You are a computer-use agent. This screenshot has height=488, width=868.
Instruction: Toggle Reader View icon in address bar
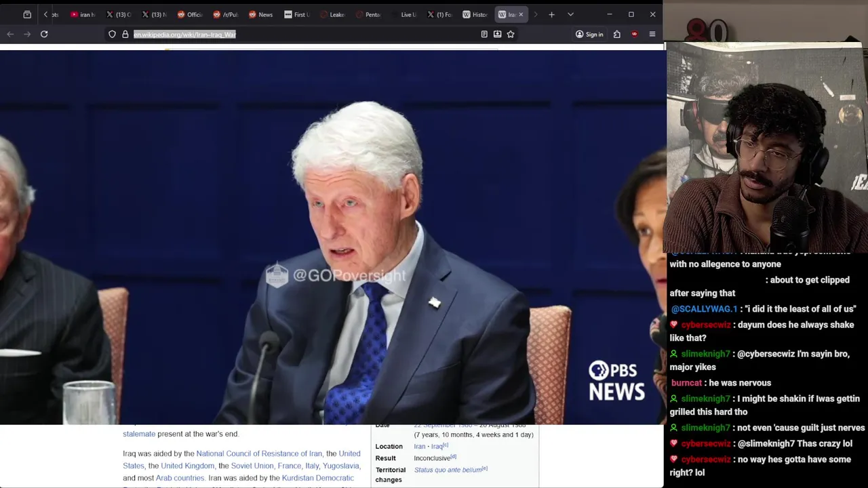tap(484, 34)
